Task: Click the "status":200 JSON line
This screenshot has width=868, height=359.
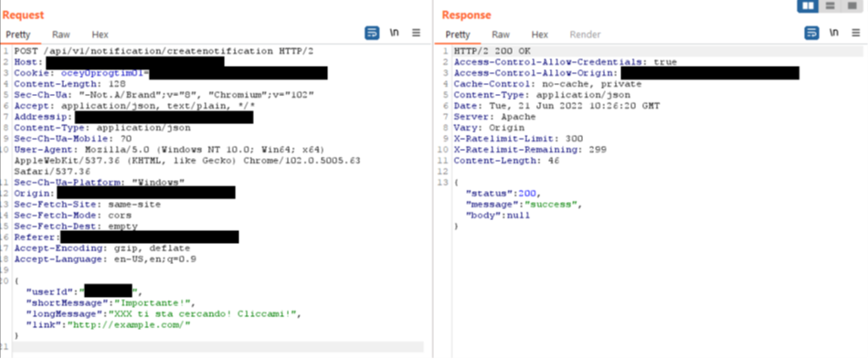Action: click(503, 193)
